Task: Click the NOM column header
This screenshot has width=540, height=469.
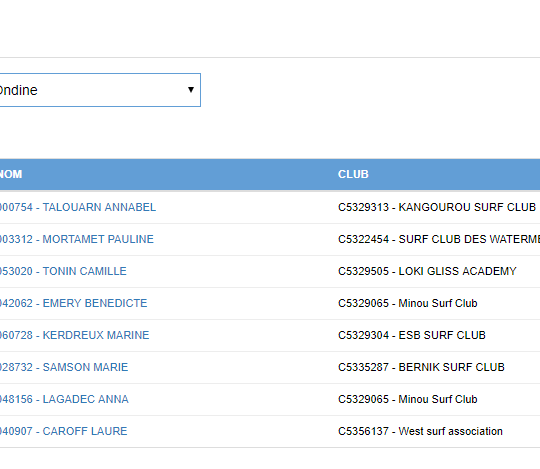Action: pyautogui.click(x=11, y=174)
